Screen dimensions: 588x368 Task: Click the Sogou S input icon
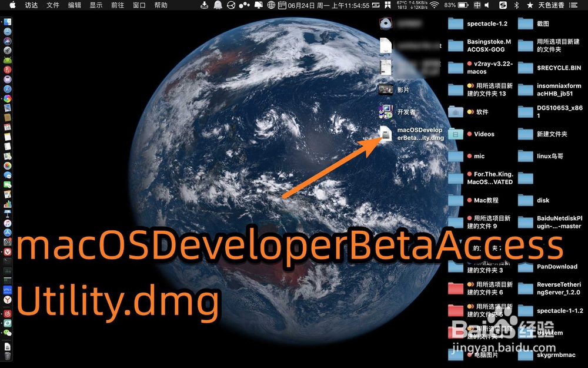[503, 5]
